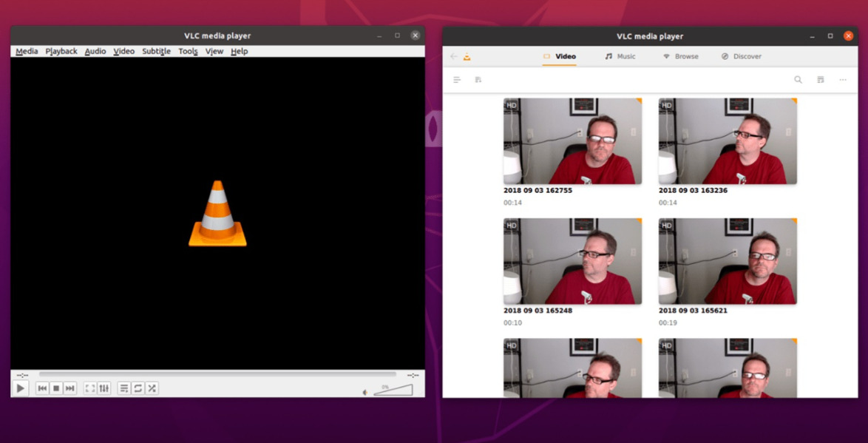The width and height of the screenshot is (868, 443).
Task: Open the library hamburger menu icon
Action: 457,80
